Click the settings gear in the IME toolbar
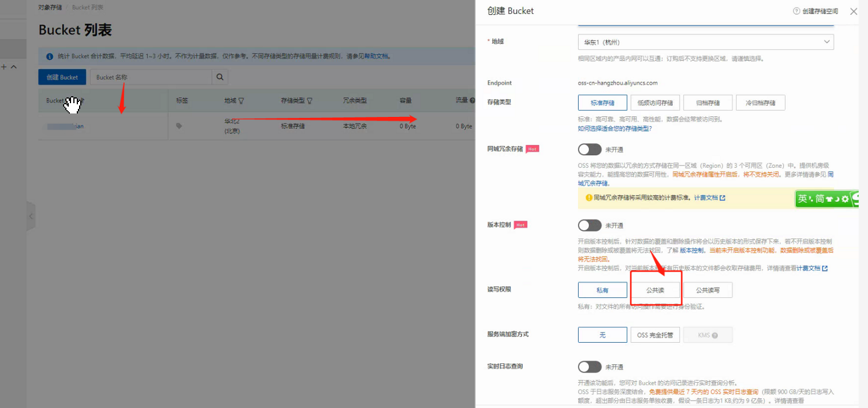 pos(845,199)
